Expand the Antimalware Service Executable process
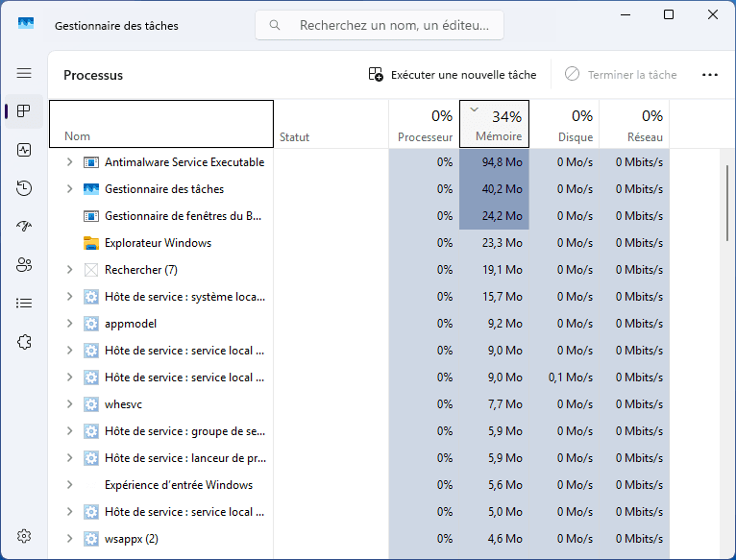 pyautogui.click(x=69, y=162)
